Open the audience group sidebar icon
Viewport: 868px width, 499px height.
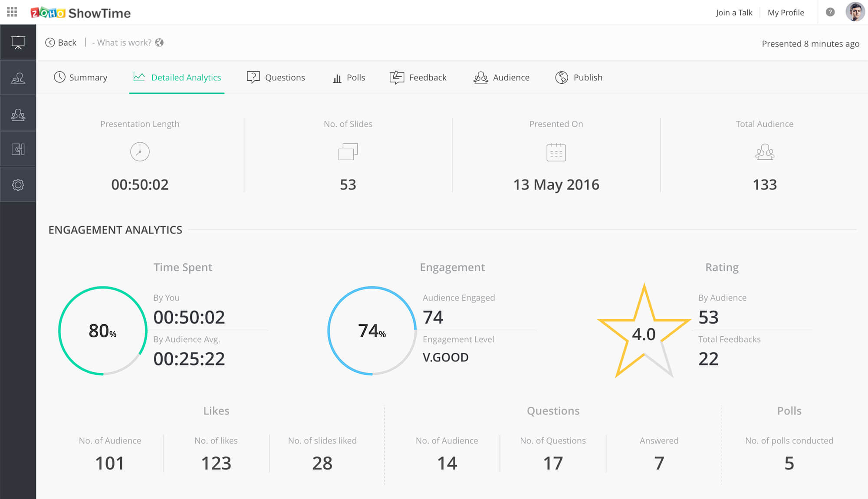click(18, 114)
